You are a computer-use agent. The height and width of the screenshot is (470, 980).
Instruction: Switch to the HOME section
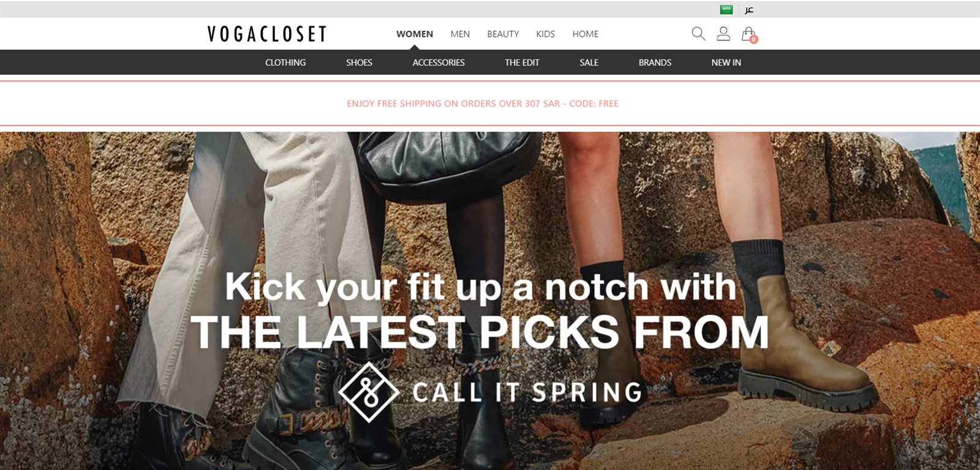(x=586, y=34)
